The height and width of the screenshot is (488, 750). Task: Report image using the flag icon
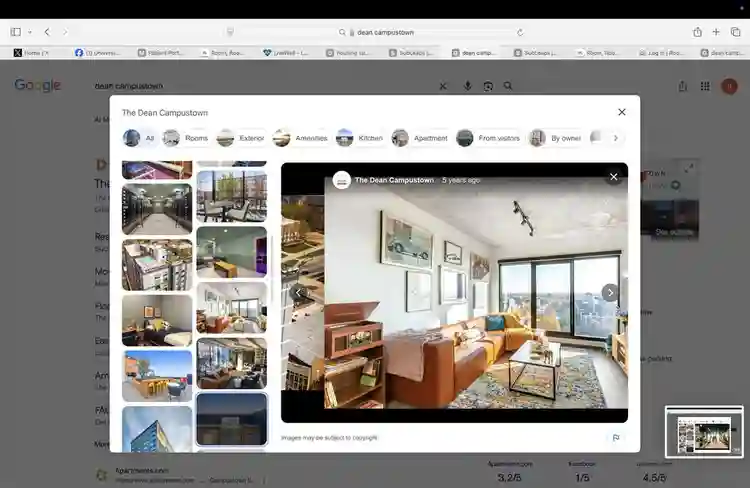[x=616, y=437]
